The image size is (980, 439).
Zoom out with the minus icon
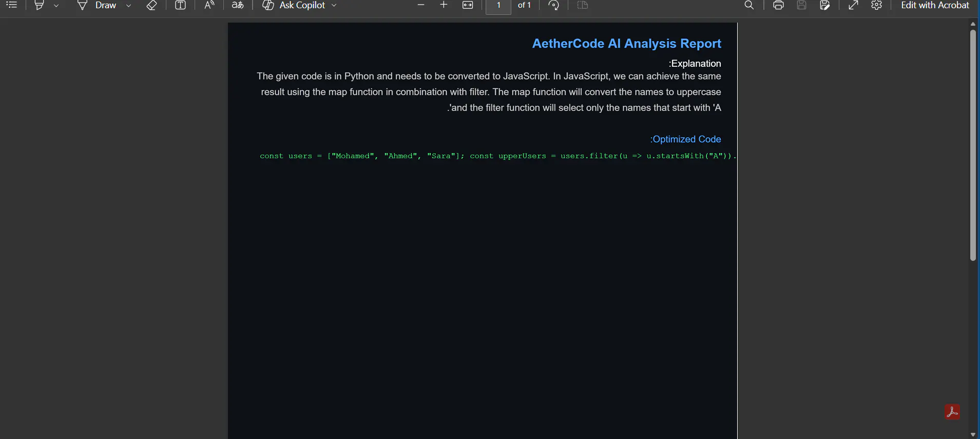pos(421,5)
